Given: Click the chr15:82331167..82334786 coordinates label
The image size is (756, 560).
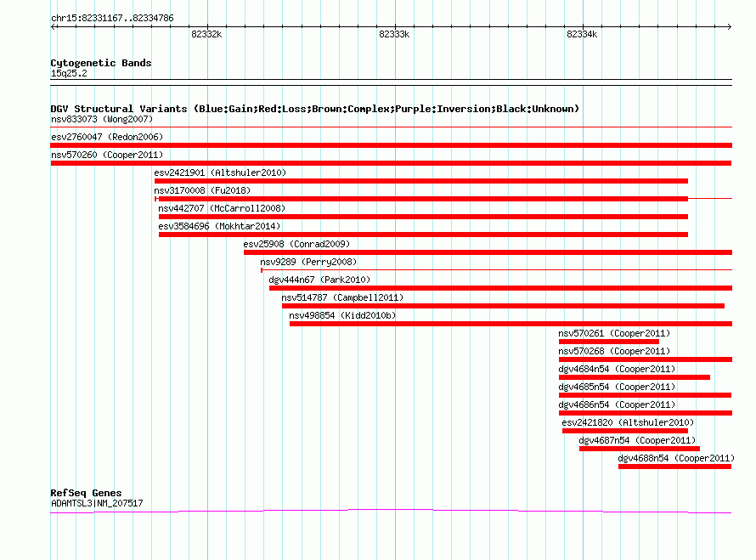Looking at the screenshot, I should [112, 19].
